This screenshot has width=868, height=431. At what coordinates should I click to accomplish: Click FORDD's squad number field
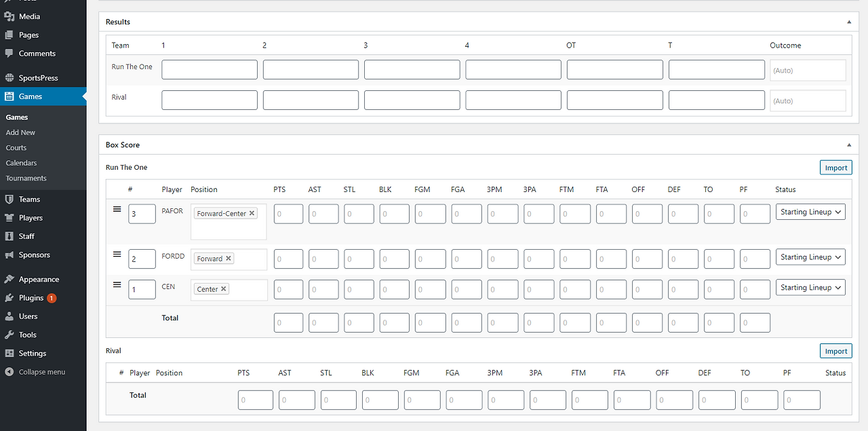pyautogui.click(x=142, y=259)
